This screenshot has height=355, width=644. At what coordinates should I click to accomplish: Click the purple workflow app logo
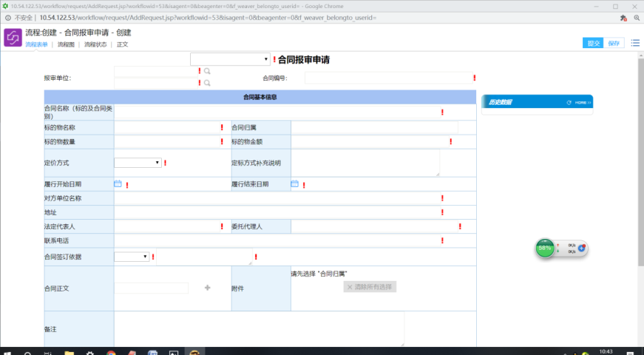click(x=13, y=38)
